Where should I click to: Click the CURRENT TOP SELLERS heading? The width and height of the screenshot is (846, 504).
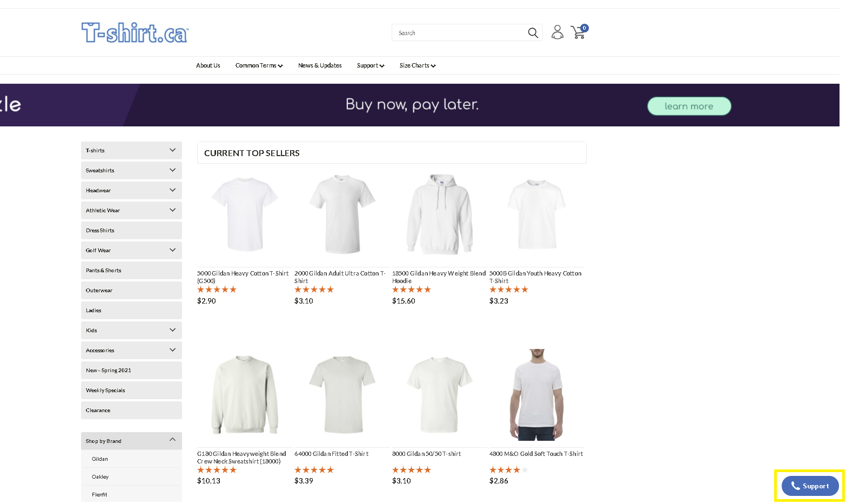point(252,153)
